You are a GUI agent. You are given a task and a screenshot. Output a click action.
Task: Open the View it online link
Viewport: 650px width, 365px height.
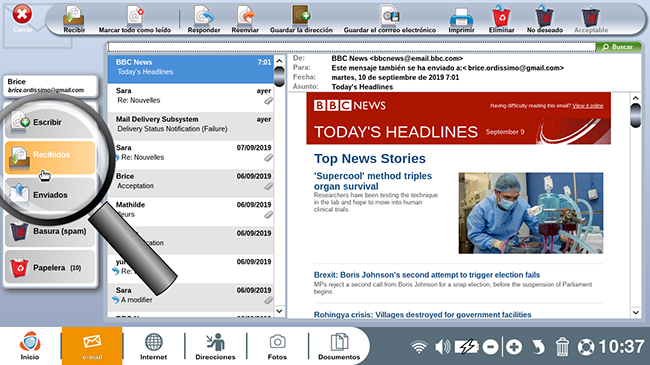tap(587, 106)
